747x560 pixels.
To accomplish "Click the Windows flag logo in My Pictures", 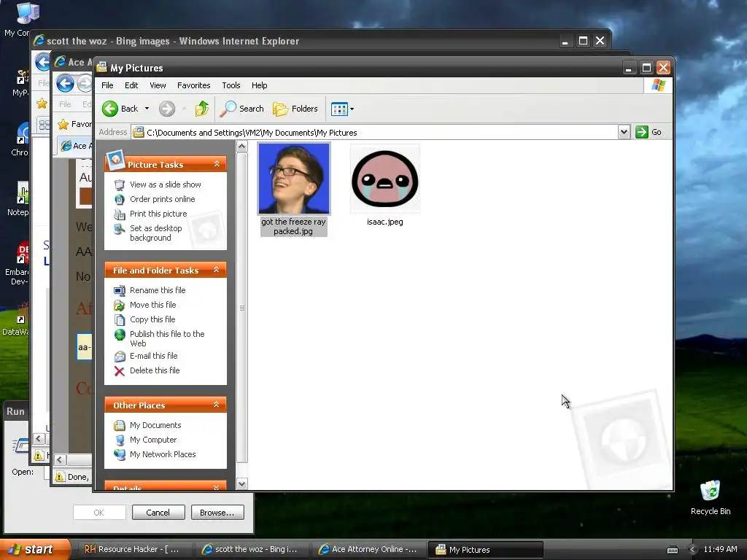I will point(659,85).
